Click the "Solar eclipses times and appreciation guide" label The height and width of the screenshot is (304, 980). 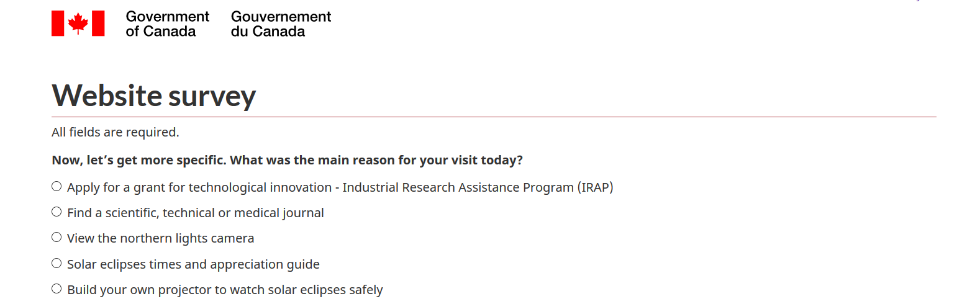(x=193, y=264)
